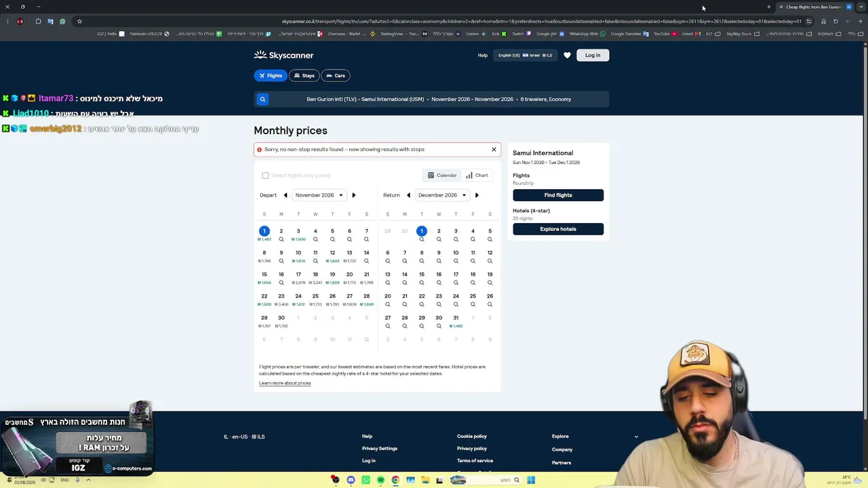This screenshot has width=868, height=488.
Task: Search price for return December 15
Action: coord(422,283)
